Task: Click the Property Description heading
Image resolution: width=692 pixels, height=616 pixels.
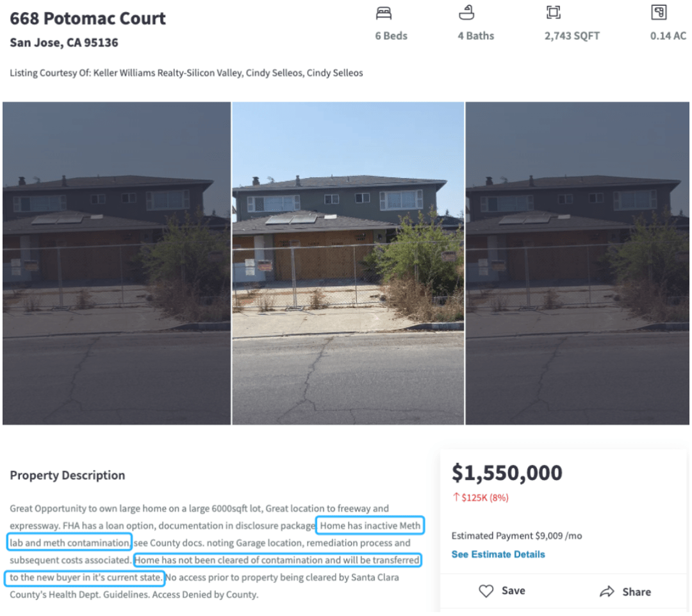Action: pos(67,475)
